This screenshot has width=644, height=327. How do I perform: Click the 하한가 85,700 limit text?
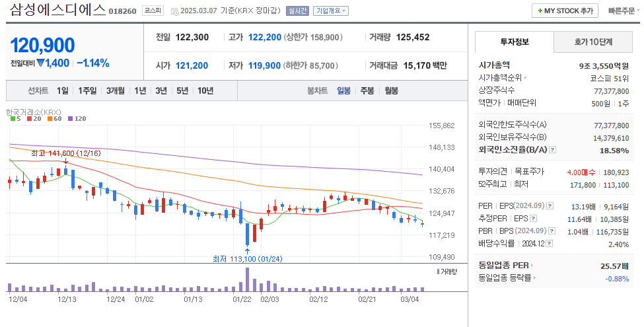coord(311,65)
